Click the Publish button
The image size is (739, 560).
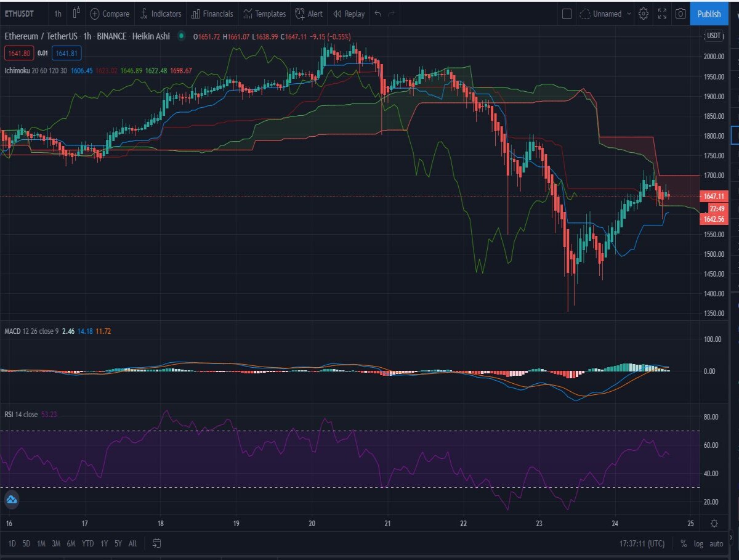tap(709, 14)
